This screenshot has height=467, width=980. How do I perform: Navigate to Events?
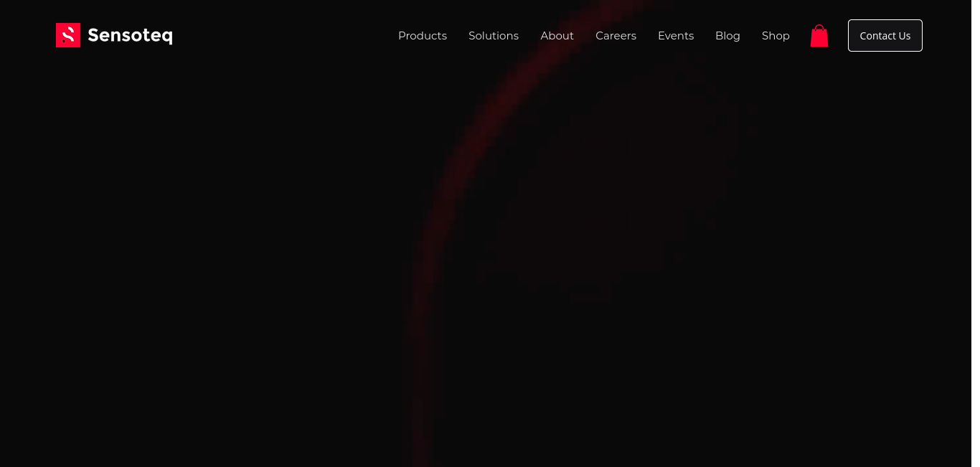[676, 36]
